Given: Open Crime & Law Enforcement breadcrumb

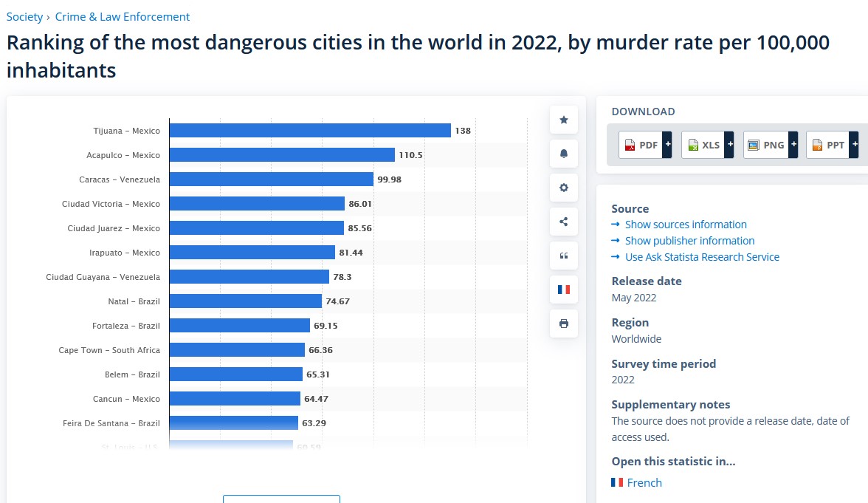Looking at the screenshot, I should [123, 16].
